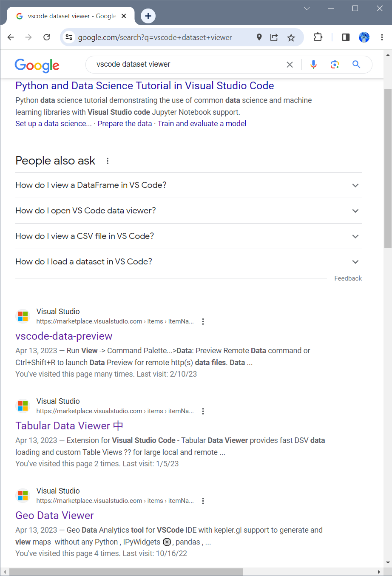Open the vscode-data-preview result link

click(64, 336)
